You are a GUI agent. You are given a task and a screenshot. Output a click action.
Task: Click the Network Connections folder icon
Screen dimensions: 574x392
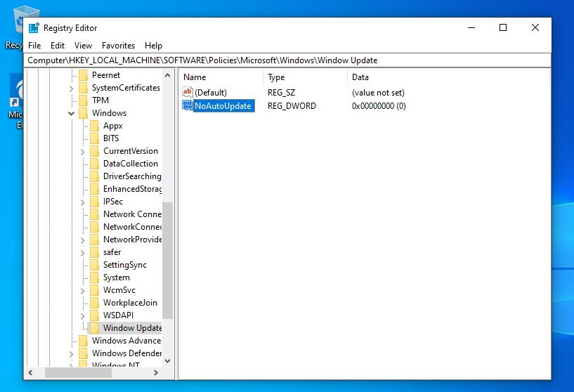pyautogui.click(x=94, y=214)
